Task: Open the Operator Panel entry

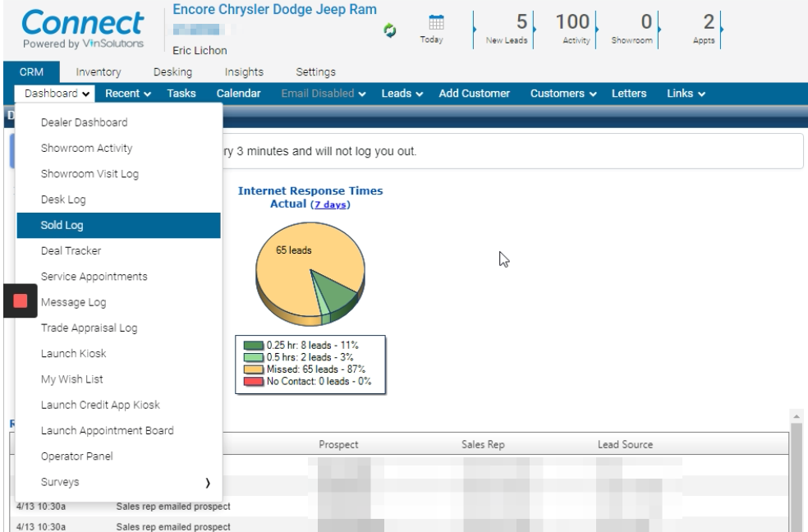Action: click(x=118, y=456)
